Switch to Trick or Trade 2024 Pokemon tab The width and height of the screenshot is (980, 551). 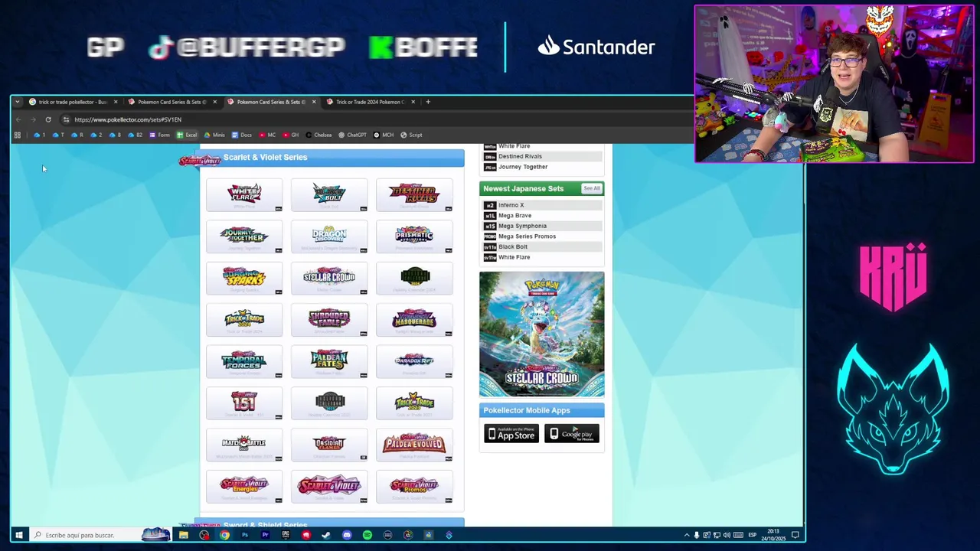370,102
